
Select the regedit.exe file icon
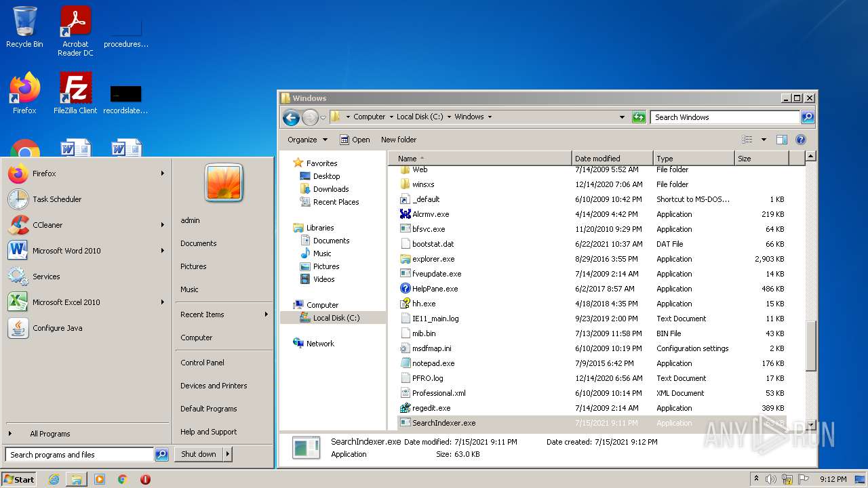(406, 408)
